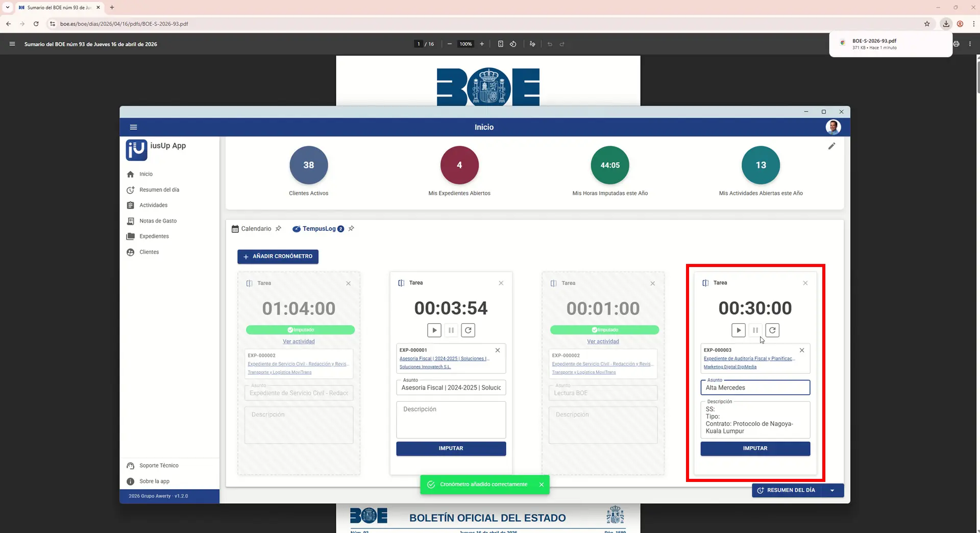
Task: Click the Asunto field containing Alta Mercedes
Action: click(755, 388)
